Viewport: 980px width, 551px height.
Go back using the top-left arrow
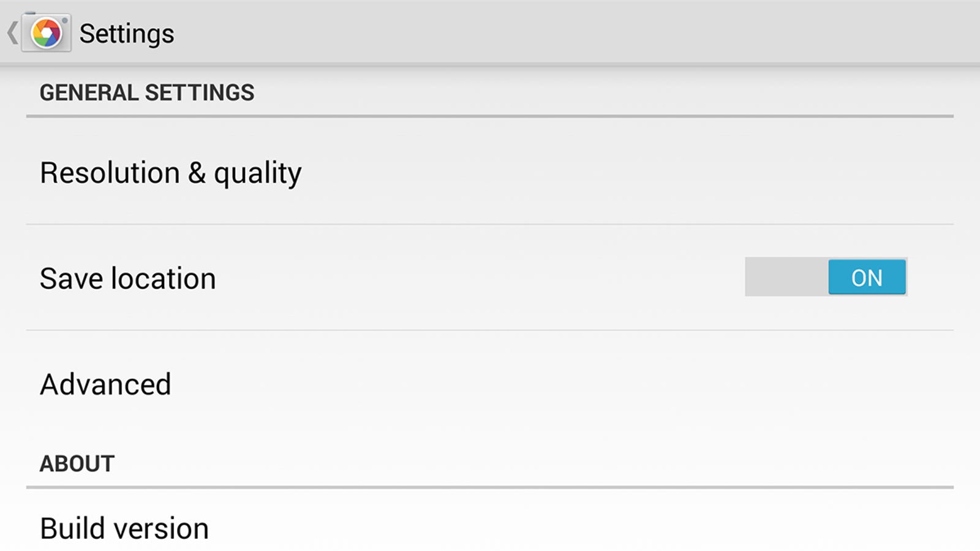coord(12,33)
